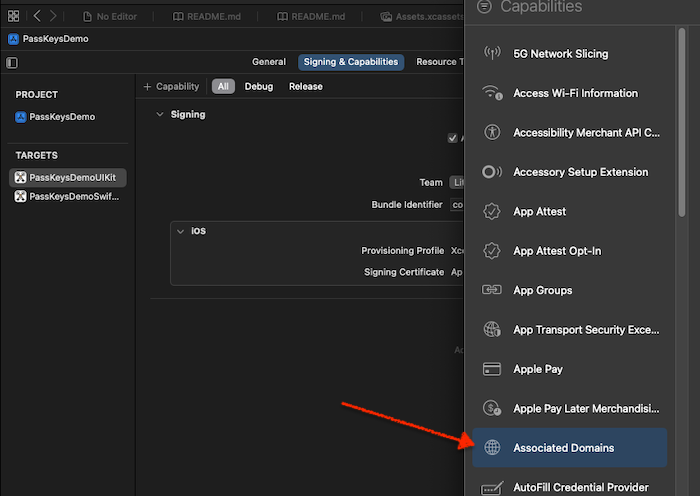700x496 pixels.
Task: Toggle the automatically manage signing checkbox
Action: coord(453,139)
